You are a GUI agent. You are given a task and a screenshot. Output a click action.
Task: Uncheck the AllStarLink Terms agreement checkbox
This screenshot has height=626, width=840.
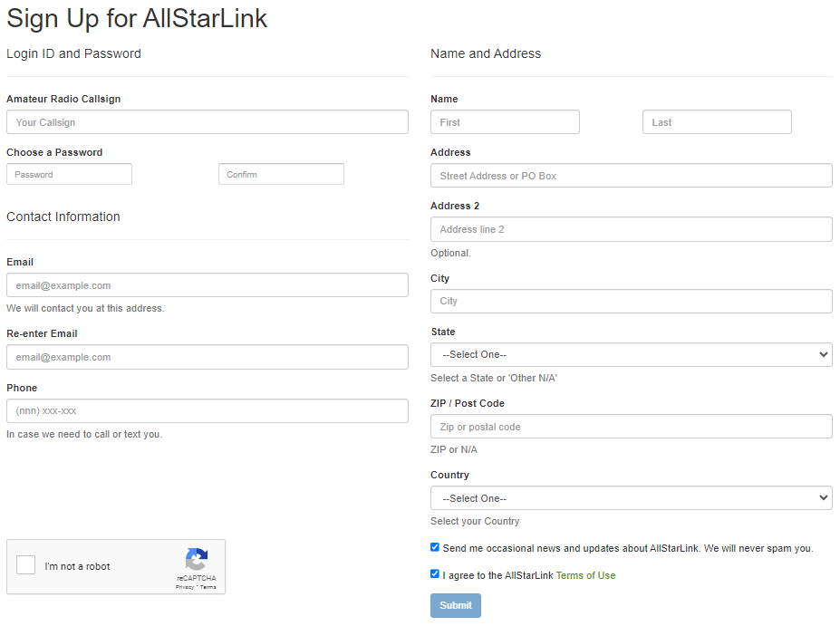click(x=434, y=573)
